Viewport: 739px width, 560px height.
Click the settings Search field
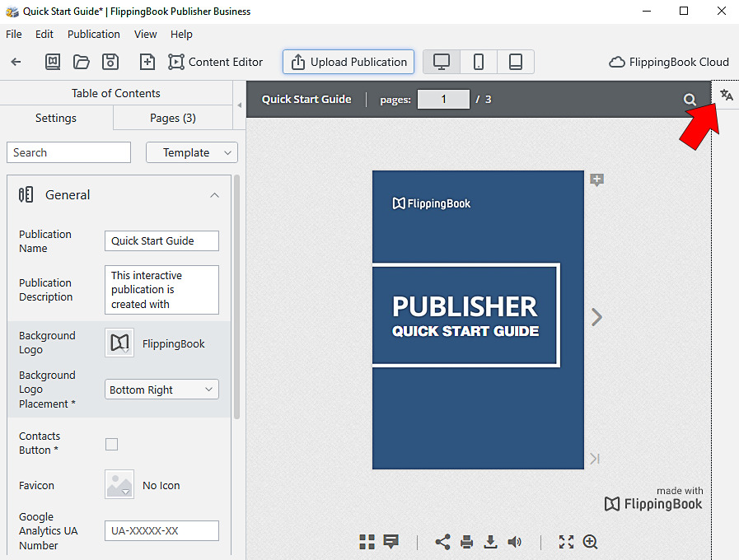pyautogui.click(x=69, y=152)
